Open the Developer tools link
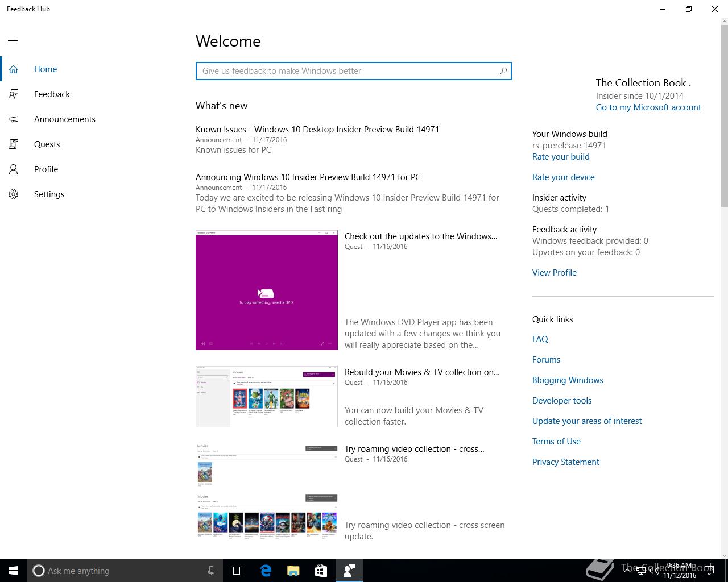 click(562, 401)
